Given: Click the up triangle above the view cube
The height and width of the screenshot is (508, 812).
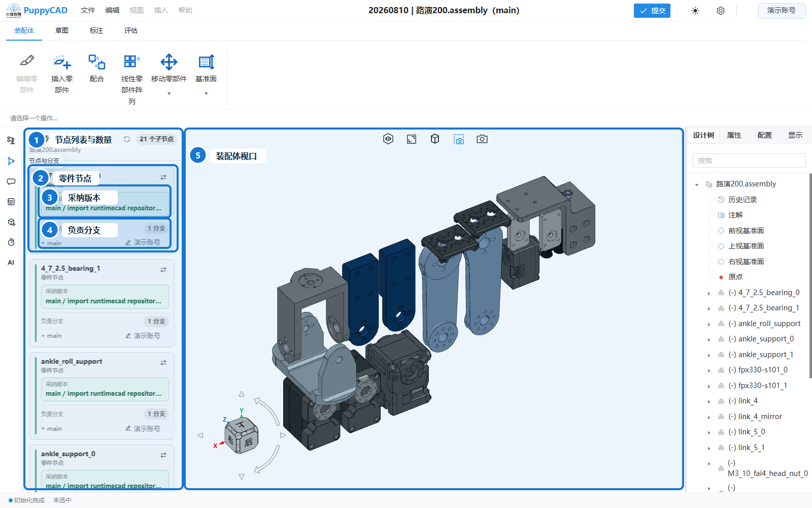Looking at the screenshot, I should click(x=242, y=394).
